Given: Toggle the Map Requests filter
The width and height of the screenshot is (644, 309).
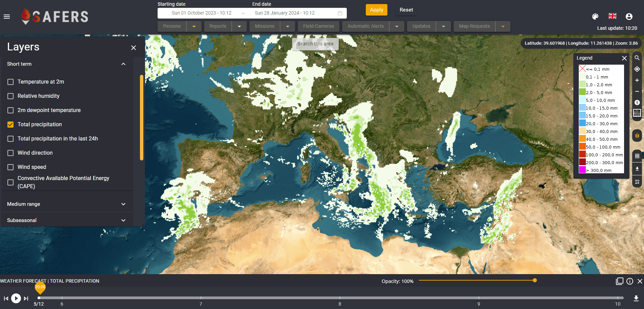Looking at the screenshot, I should pos(474,26).
